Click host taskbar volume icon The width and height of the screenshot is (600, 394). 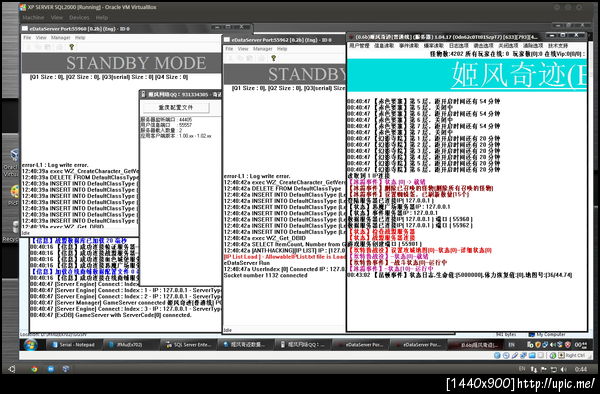pyautogui.click(x=563, y=369)
